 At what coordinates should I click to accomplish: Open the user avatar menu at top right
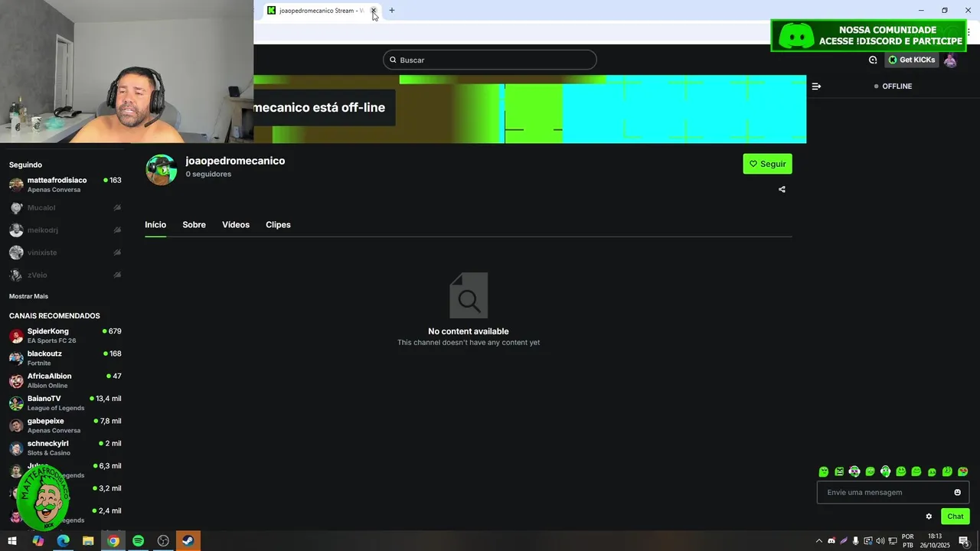(x=950, y=60)
